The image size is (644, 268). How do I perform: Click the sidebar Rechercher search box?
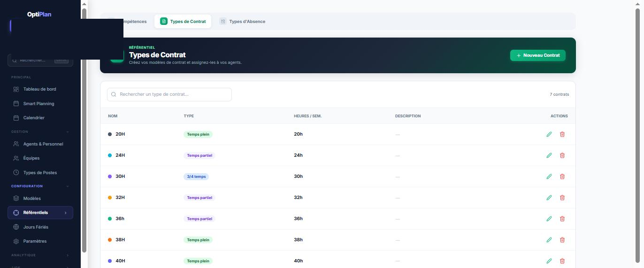click(x=40, y=60)
